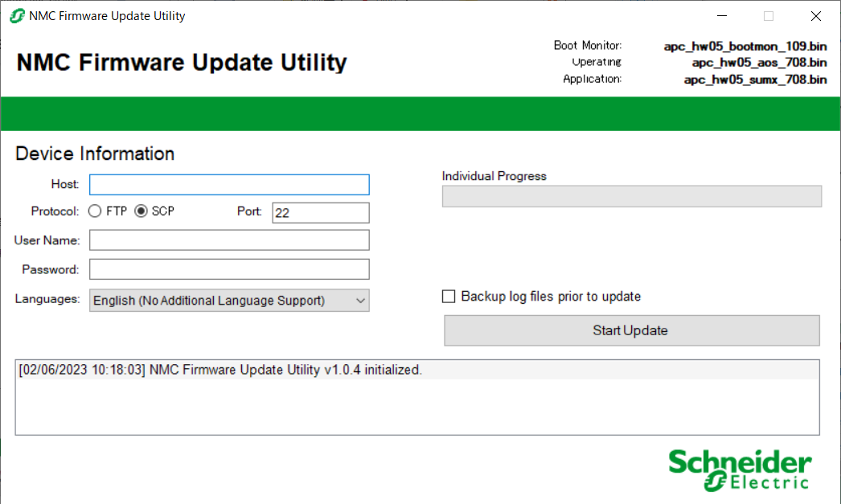This screenshot has width=841, height=504.
Task: Click the Schneider Electric logo
Action: (740, 470)
